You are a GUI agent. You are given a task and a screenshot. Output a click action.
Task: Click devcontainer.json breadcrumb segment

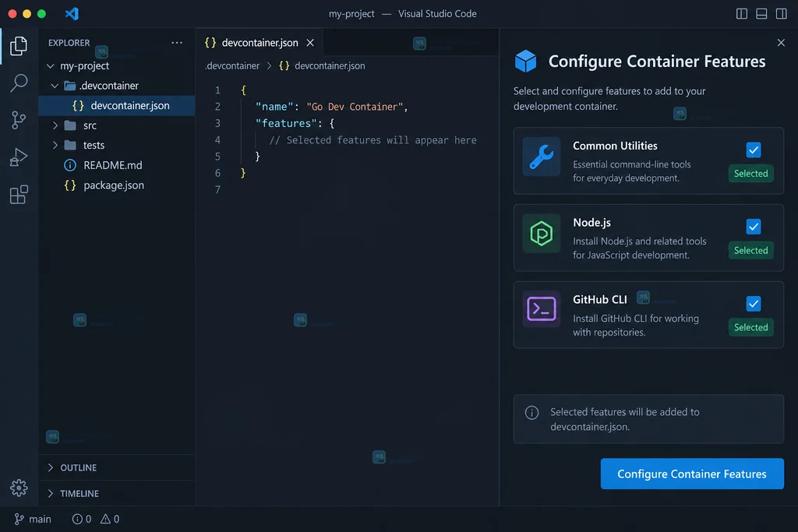(322, 65)
